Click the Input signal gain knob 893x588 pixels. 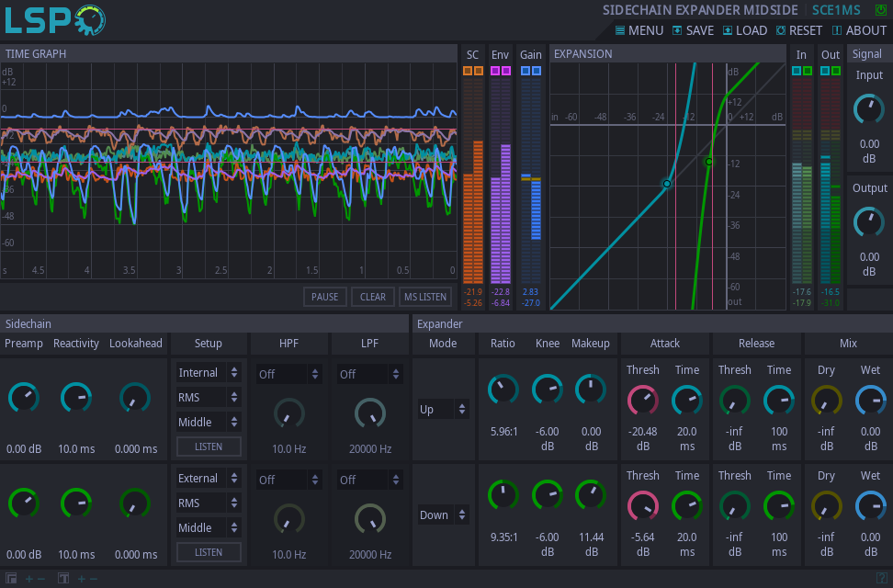coord(869,109)
